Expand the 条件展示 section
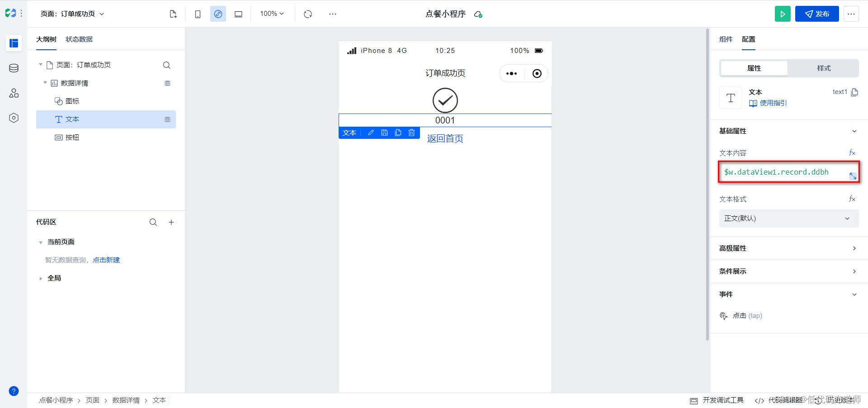 (854, 271)
